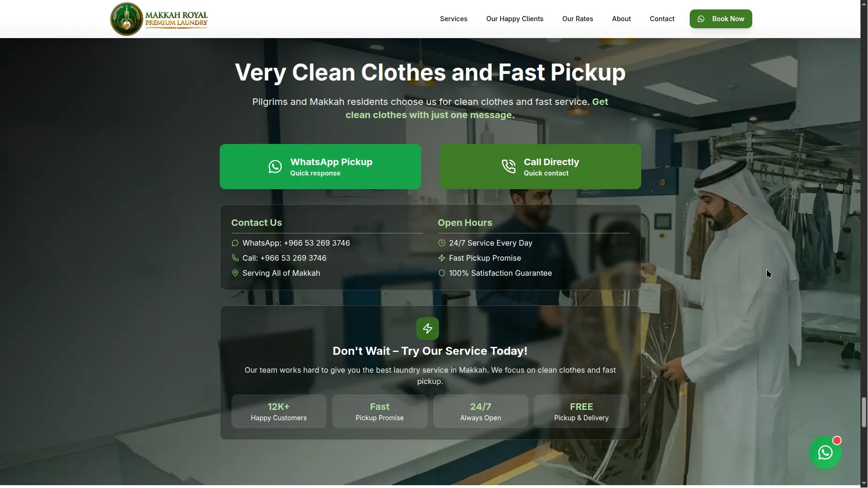This screenshot has width=868, height=488.
Task: Click WhatsApp icon on WhatsApp Pickup card
Action: click(x=275, y=167)
